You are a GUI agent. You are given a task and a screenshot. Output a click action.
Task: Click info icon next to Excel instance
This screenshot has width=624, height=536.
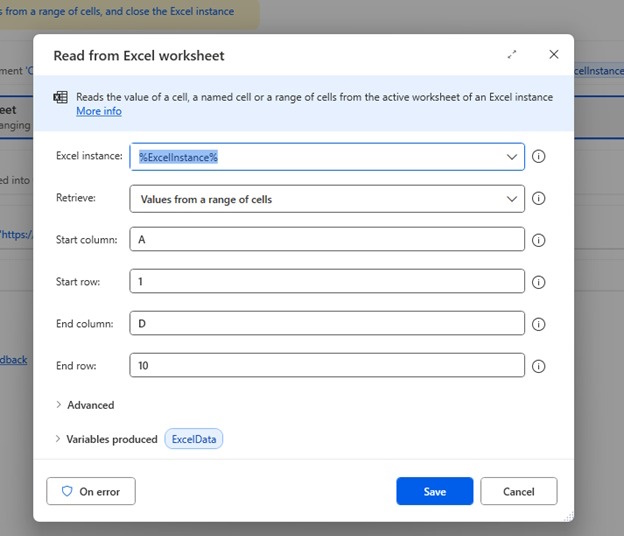point(538,157)
